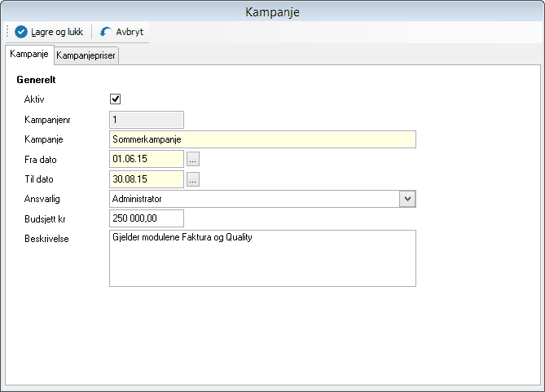Image resolution: width=545 pixels, height=392 pixels.
Task: Click the Ansvarlig label
Action: pyautogui.click(x=42, y=199)
